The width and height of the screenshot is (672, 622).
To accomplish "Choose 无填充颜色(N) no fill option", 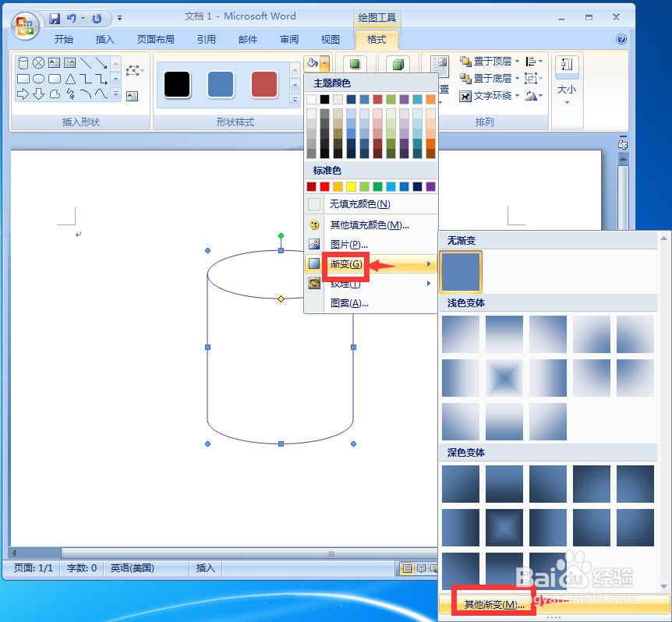I will (371, 204).
